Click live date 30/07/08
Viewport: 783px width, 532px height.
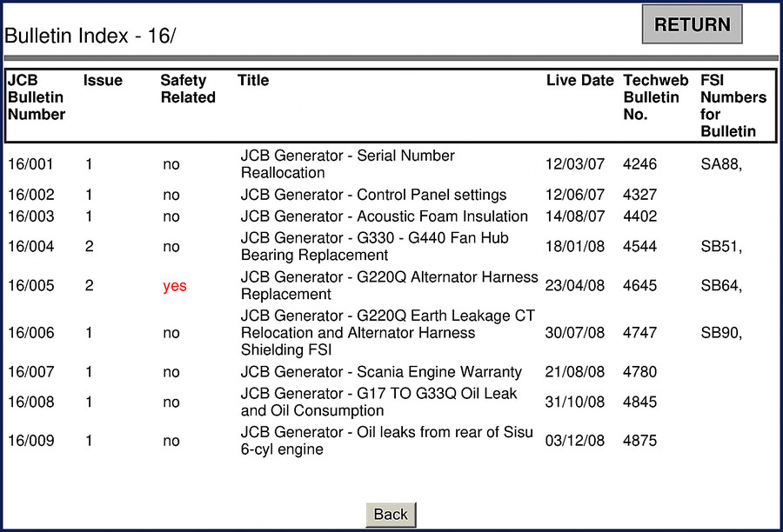click(575, 333)
